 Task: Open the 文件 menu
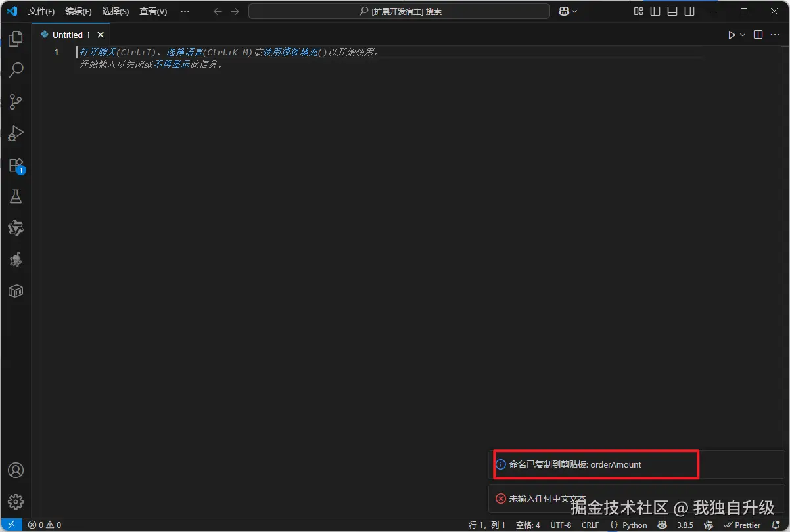(43, 11)
